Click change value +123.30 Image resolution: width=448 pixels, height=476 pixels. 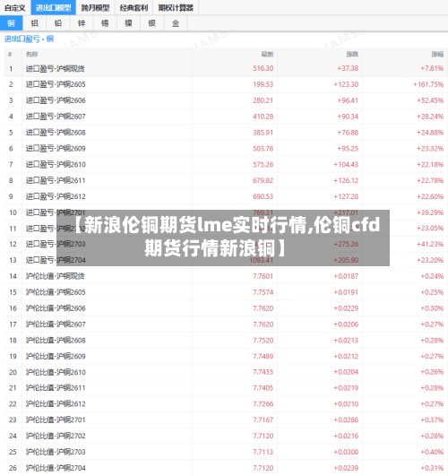[x=346, y=84]
